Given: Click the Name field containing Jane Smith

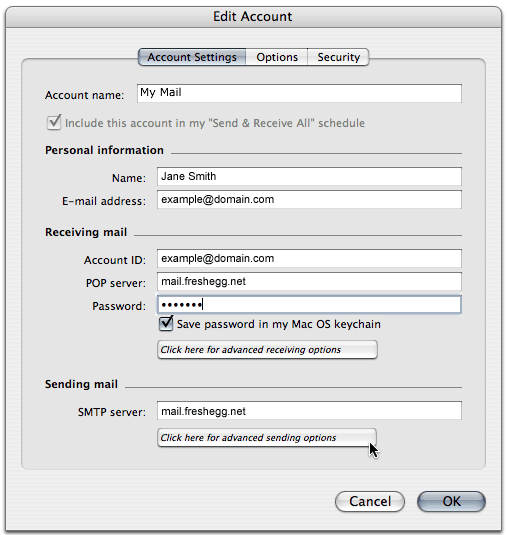Looking at the screenshot, I should [x=309, y=176].
